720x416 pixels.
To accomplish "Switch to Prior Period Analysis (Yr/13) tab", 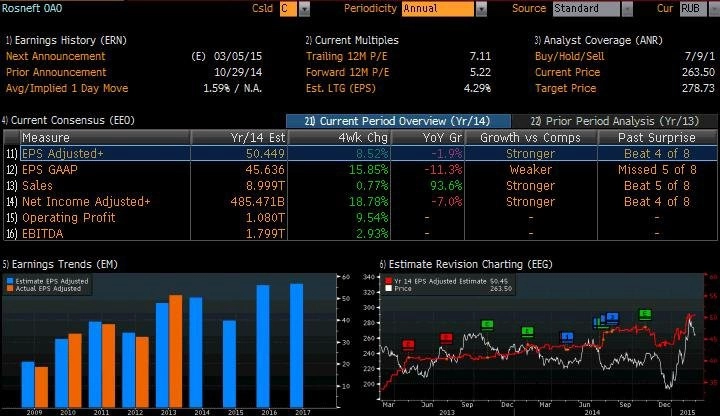I will pos(615,121).
